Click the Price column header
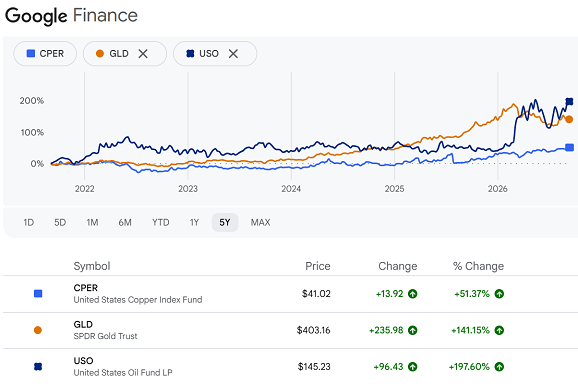578x386 pixels. tap(318, 266)
